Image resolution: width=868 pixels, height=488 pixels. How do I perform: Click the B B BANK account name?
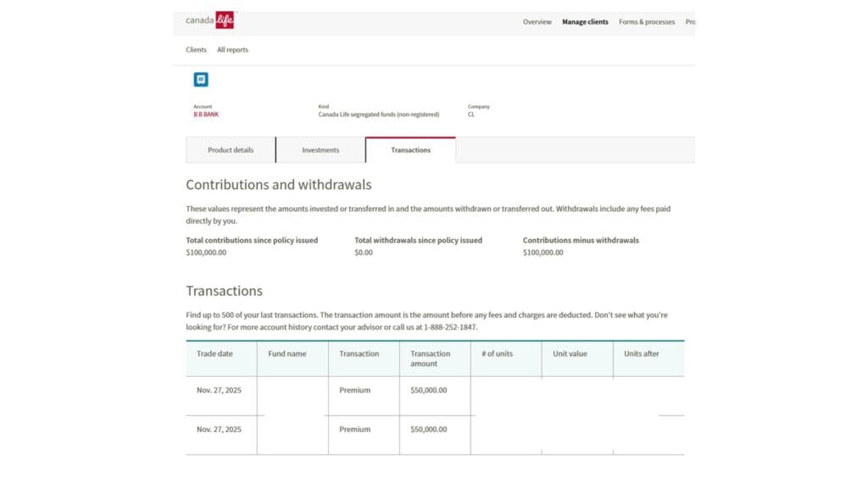pyautogui.click(x=206, y=114)
